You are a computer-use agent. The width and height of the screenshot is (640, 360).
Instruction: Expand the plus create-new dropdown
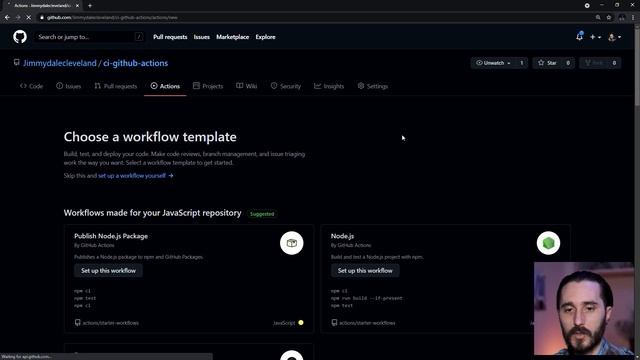pos(595,37)
